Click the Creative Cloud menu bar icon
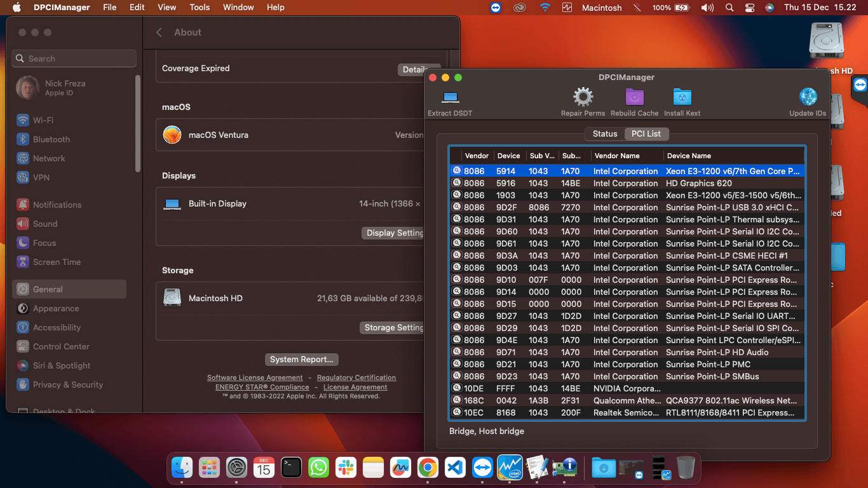Viewport: 868px width, 488px height. (520, 8)
